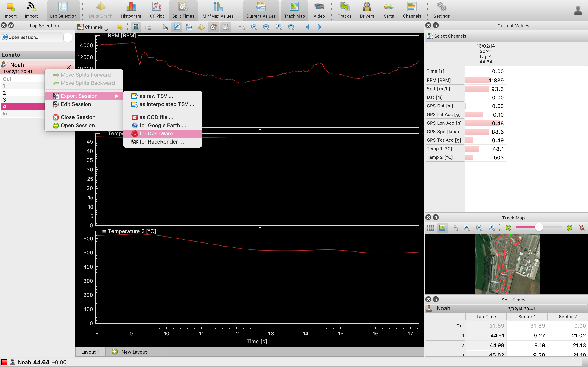Viewport: 588px width, 367px height.
Task: Select the Edit Session menu entry
Action: [76, 104]
